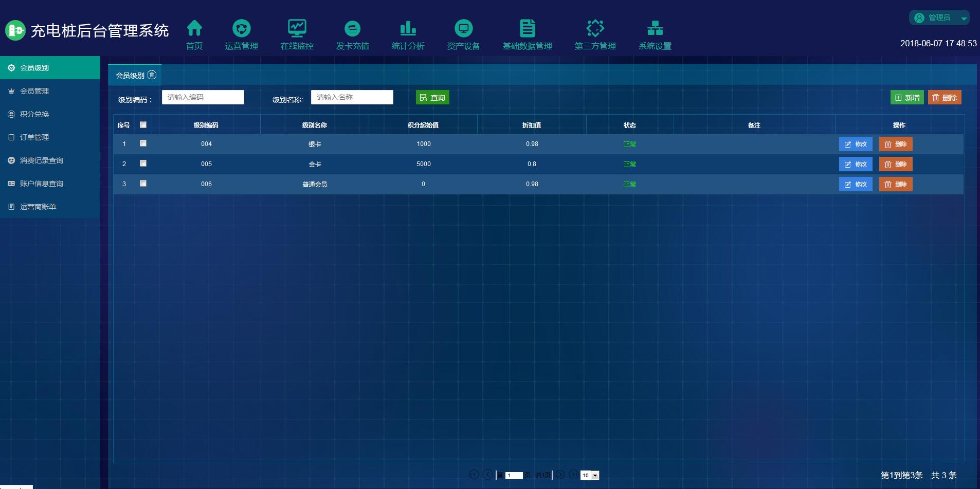Click the 级别编码 input field
Viewport: 980px width, 489px height.
click(x=203, y=97)
